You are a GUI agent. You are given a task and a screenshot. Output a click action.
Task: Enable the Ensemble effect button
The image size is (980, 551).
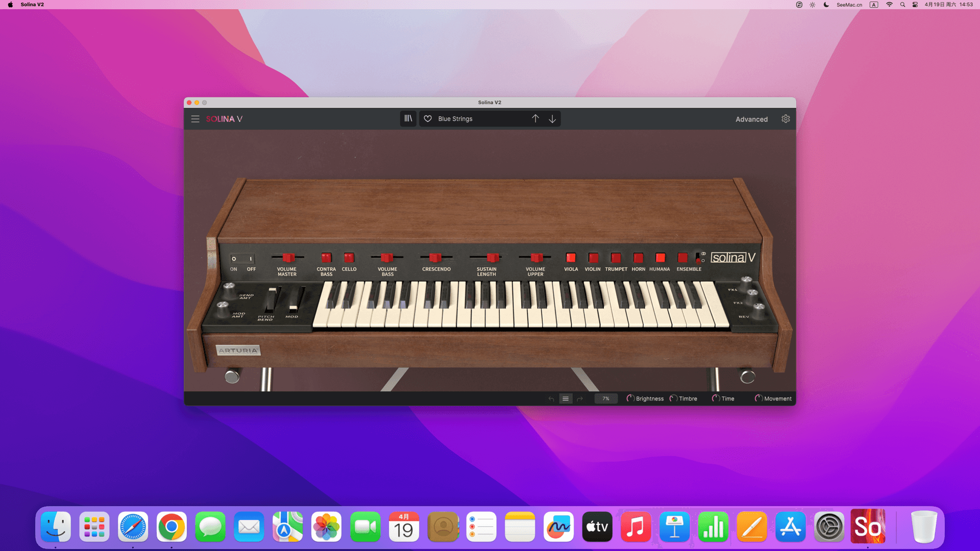[682, 258]
